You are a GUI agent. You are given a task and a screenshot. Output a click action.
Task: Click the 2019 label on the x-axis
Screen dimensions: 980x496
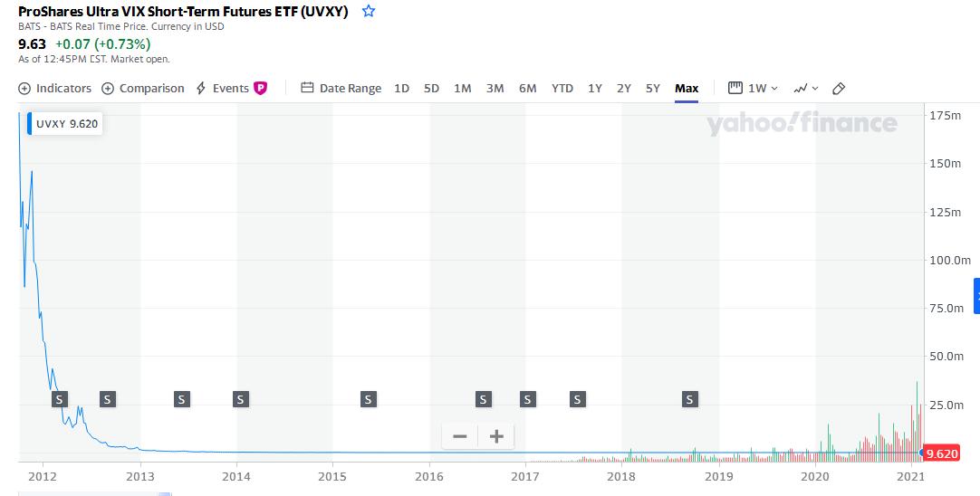[719, 477]
